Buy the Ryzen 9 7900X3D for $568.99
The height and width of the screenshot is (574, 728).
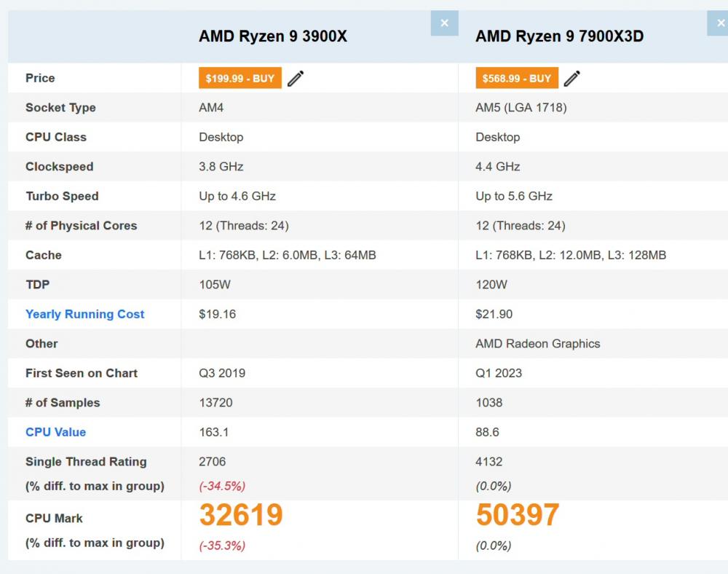517,78
